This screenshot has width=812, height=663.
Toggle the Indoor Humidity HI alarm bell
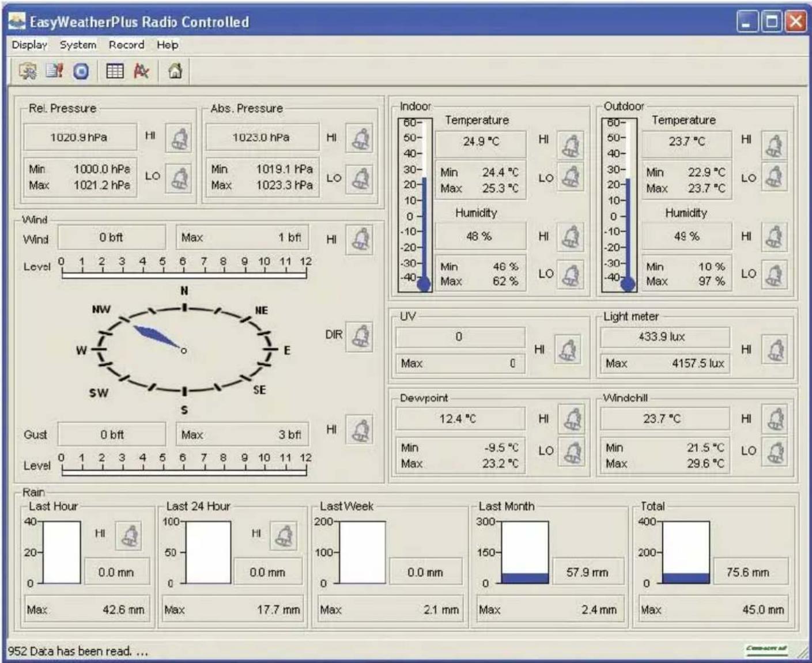(x=571, y=237)
